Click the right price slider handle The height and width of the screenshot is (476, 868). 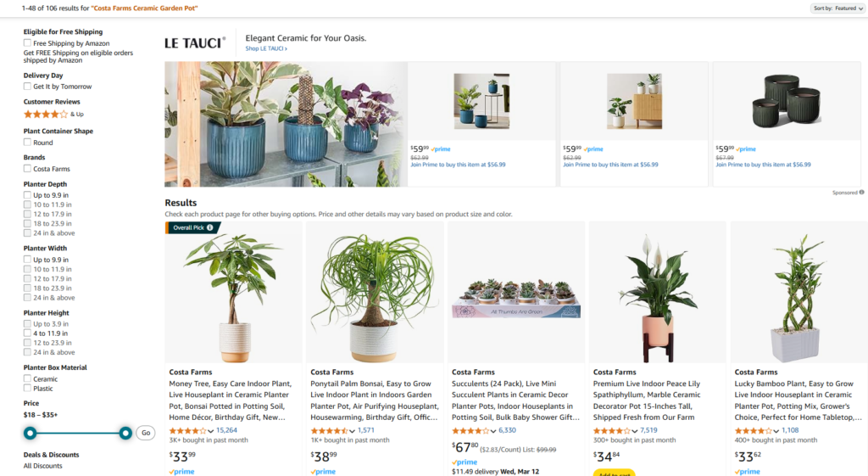click(125, 433)
